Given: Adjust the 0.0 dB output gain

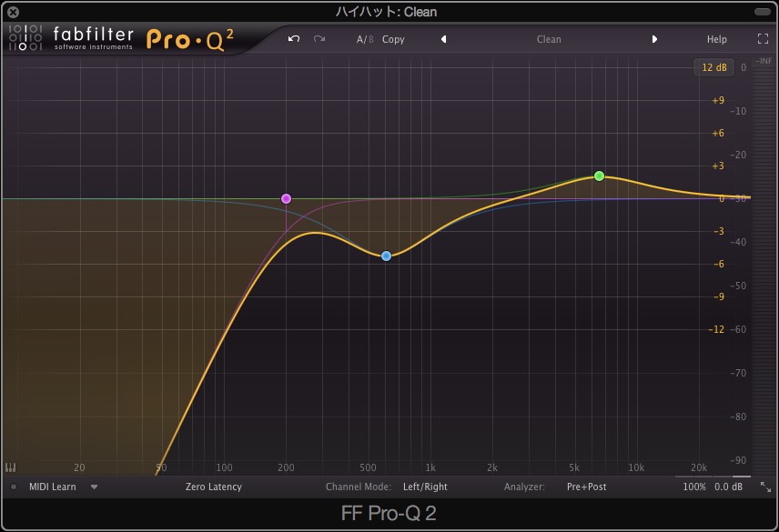Looking at the screenshot, I should tap(728, 487).
